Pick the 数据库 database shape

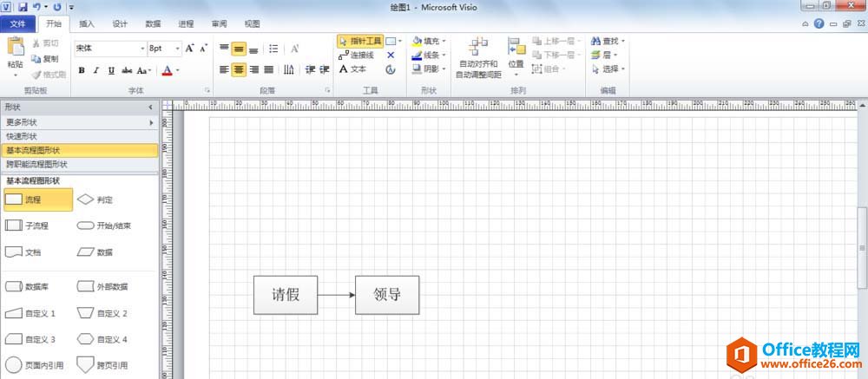(x=14, y=286)
